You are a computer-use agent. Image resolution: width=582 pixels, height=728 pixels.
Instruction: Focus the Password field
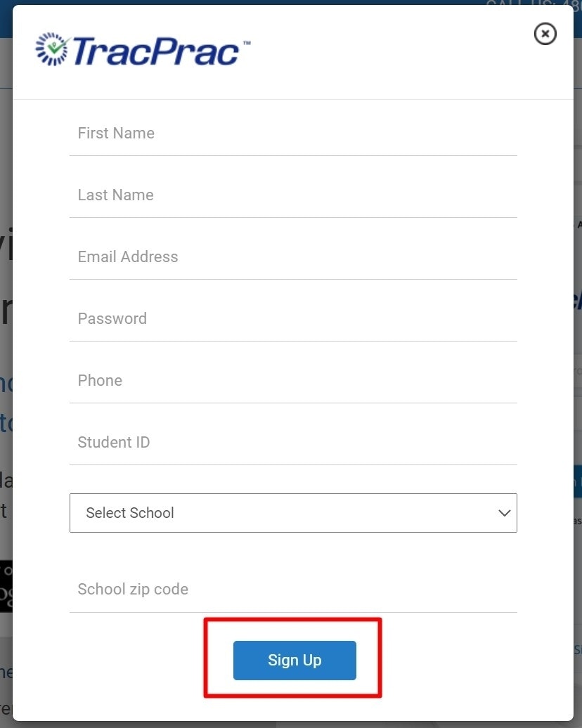tap(293, 319)
